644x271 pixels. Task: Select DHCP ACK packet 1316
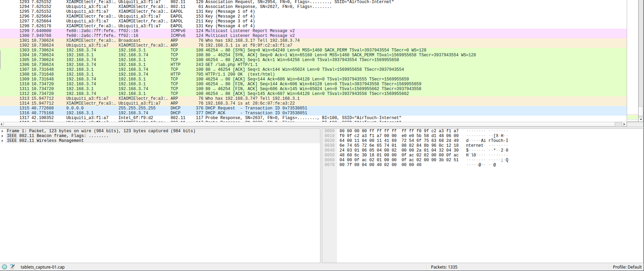click(x=313, y=113)
